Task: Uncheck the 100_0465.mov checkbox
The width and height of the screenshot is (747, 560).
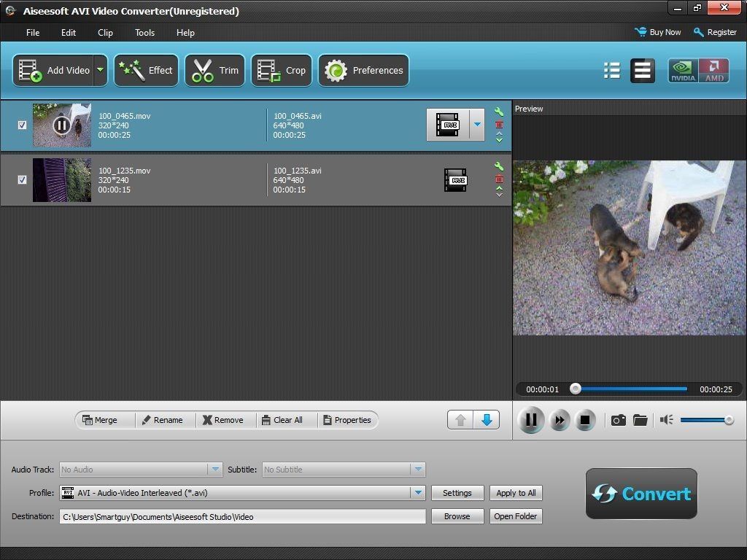Action: (22, 125)
